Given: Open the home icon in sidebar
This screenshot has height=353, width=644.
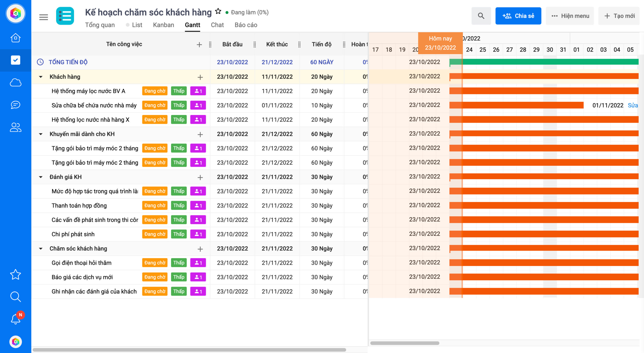Looking at the screenshot, I should (15, 38).
